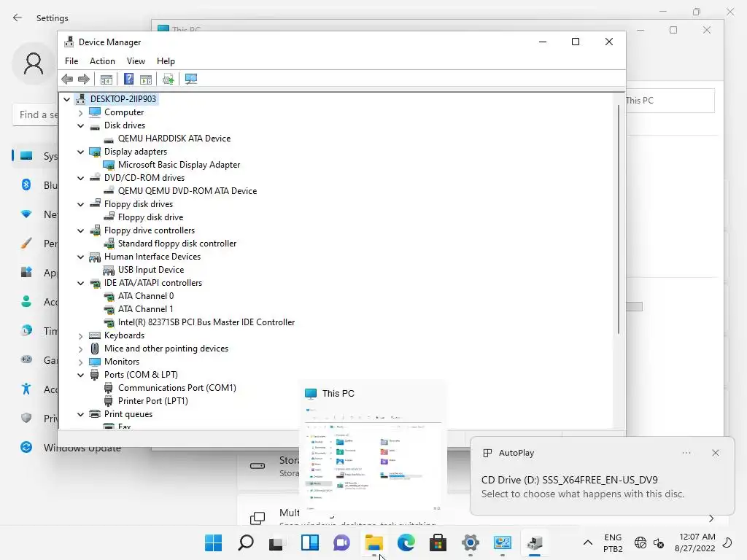Image resolution: width=747 pixels, height=560 pixels.
Task: Select QEMU QEMU DVD-ROM ATA Device
Action: click(x=187, y=191)
